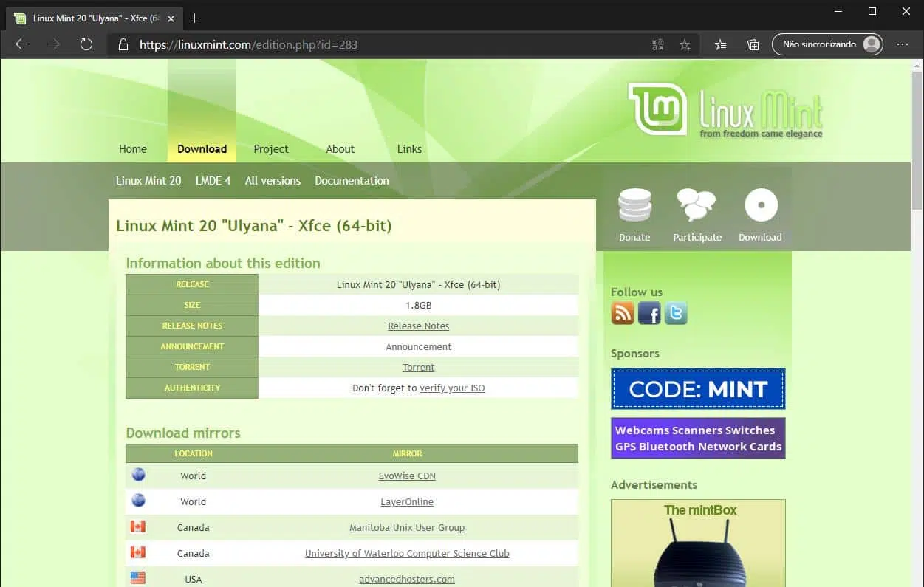Screen dimensions: 924x587
Task: Click the Download disc icon
Action: point(761,205)
